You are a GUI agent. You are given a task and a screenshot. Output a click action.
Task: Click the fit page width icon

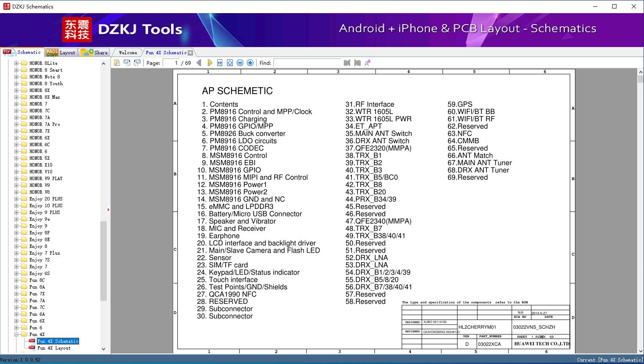point(220,63)
